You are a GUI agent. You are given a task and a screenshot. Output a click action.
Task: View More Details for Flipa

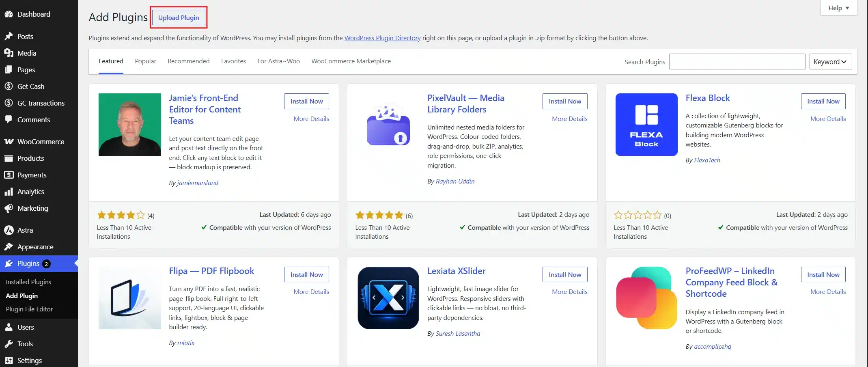pos(311,292)
